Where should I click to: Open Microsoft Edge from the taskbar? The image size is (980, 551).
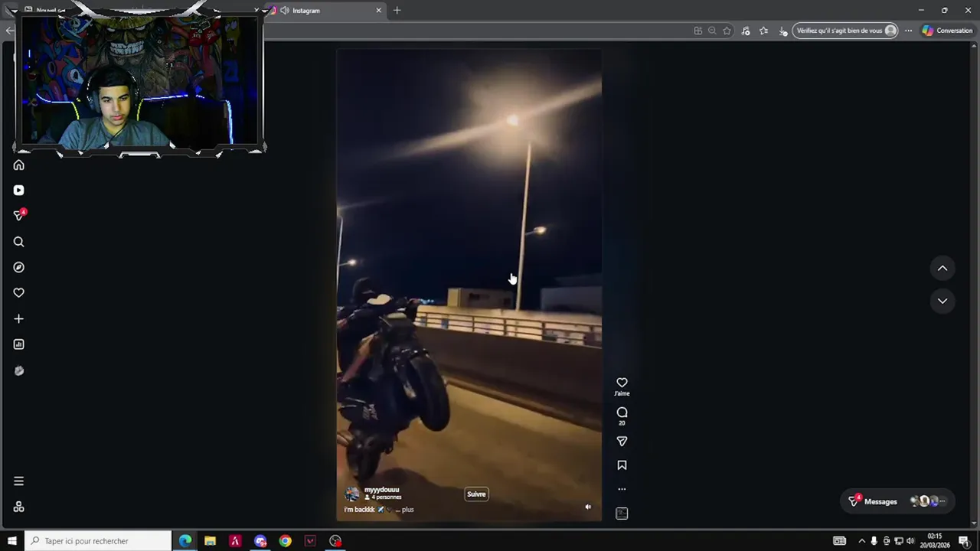[185, 541]
